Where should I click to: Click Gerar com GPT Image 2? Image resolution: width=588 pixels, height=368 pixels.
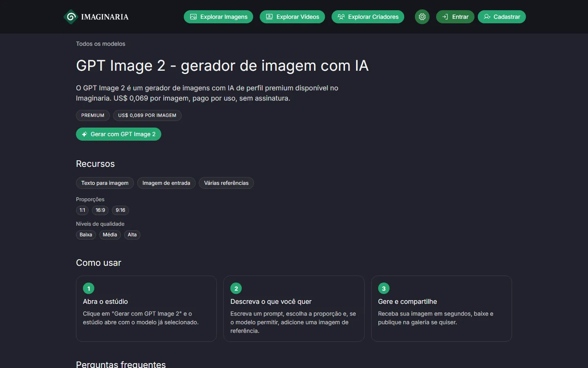[118, 134]
